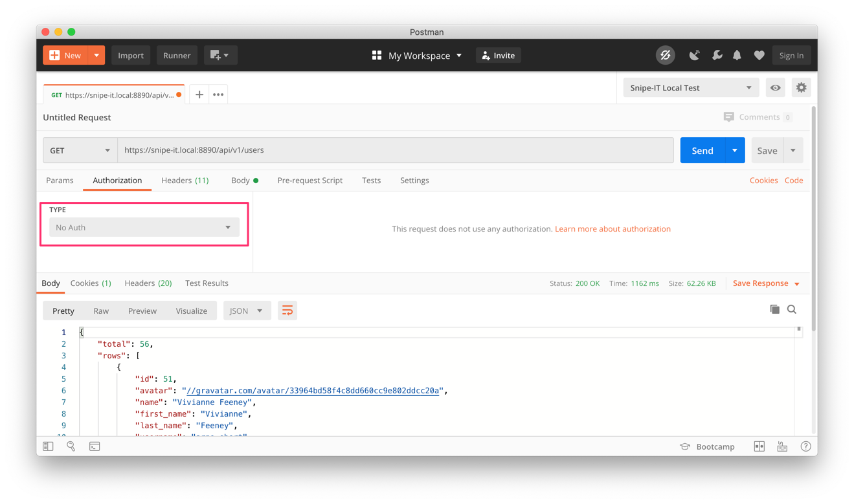Image resolution: width=854 pixels, height=504 pixels.
Task: Add a new request tab
Action: point(199,94)
